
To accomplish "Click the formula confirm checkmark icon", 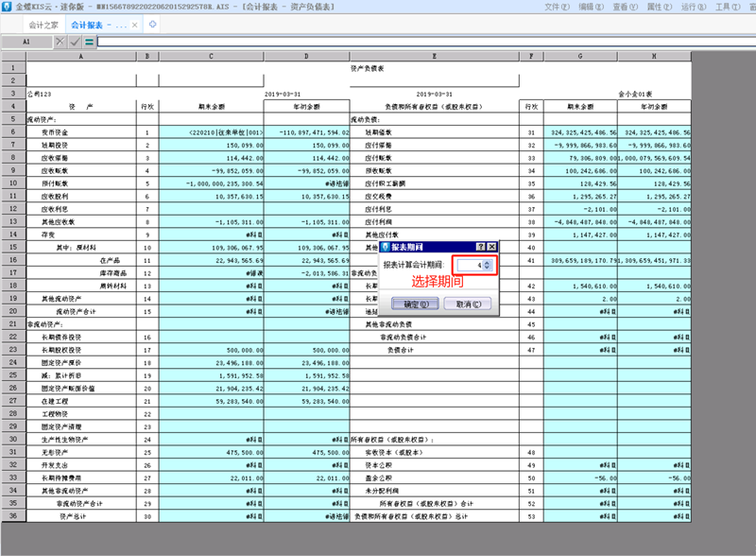I will [x=75, y=43].
